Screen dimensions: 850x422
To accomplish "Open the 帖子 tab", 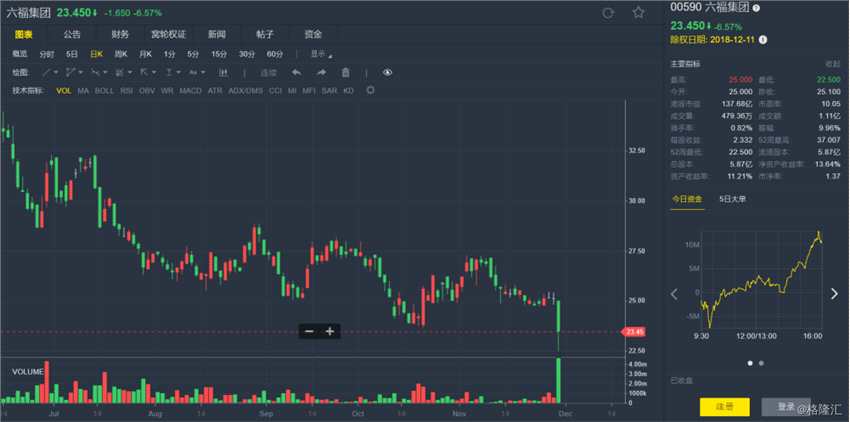I will [265, 35].
